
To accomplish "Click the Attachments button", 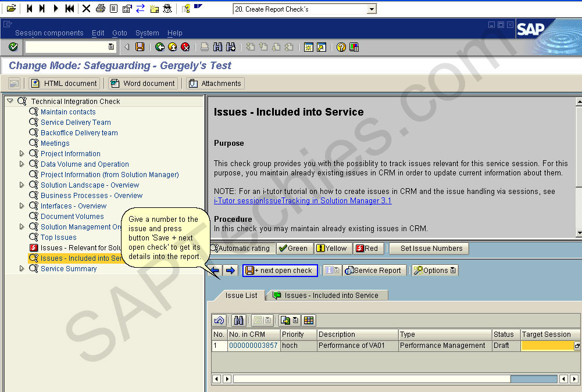I will click(215, 84).
